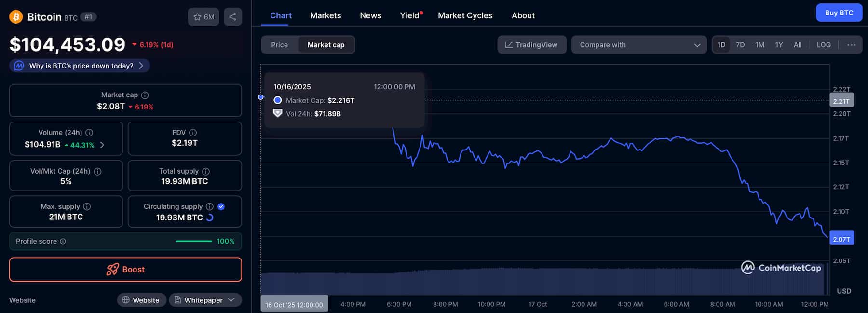Click the share icon button

[x=232, y=17]
